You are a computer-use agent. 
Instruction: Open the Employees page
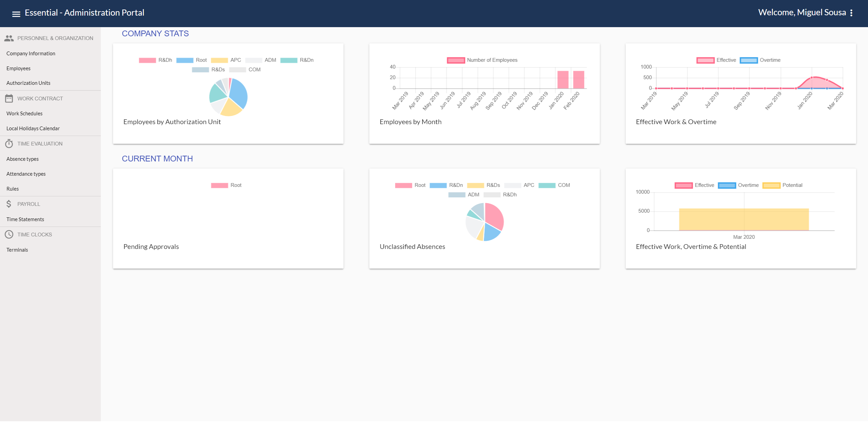(18, 68)
